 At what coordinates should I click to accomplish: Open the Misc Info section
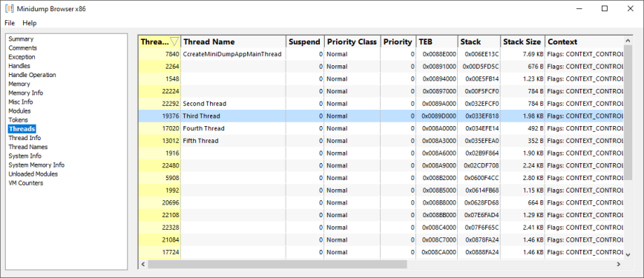click(x=21, y=102)
